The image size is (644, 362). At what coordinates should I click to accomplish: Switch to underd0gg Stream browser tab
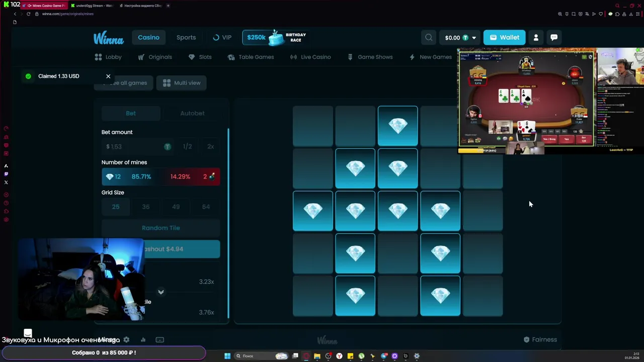(93, 6)
